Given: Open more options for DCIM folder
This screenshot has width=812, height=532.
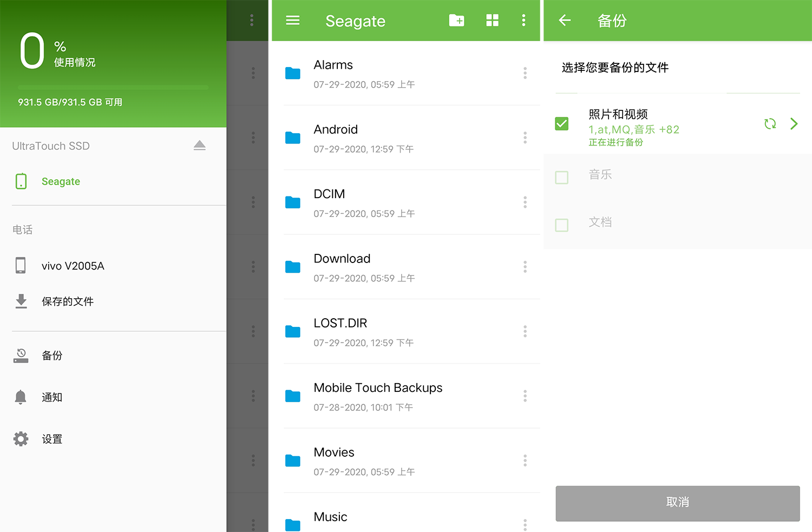Looking at the screenshot, I should (525, 202).
